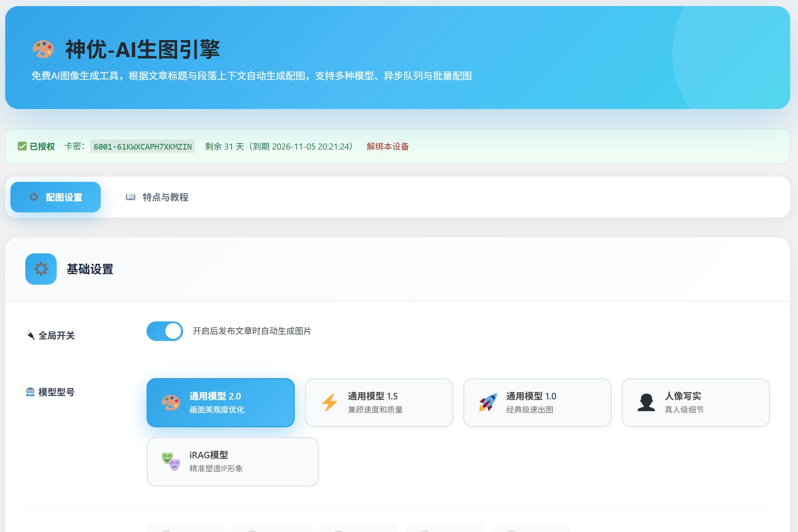Image resolution: width=798 pixels, height=532 pixels.
Task: Select the iRAG模型 card
Action: coord(233,462)
